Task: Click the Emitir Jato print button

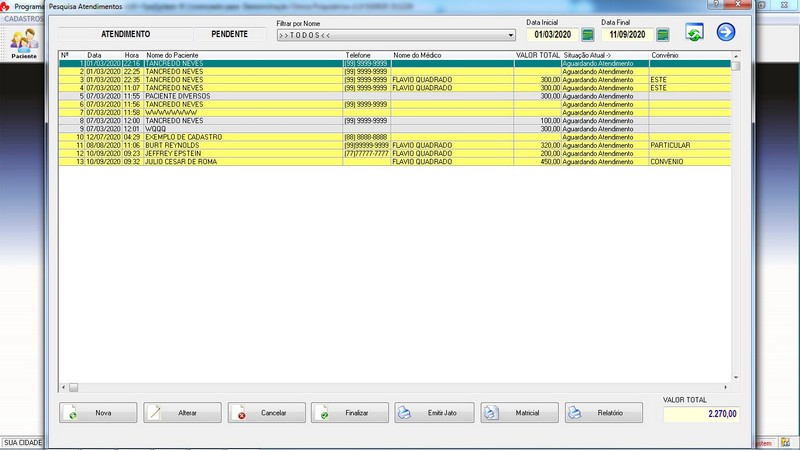Action: pyautogui.click(x=434, y=413)
